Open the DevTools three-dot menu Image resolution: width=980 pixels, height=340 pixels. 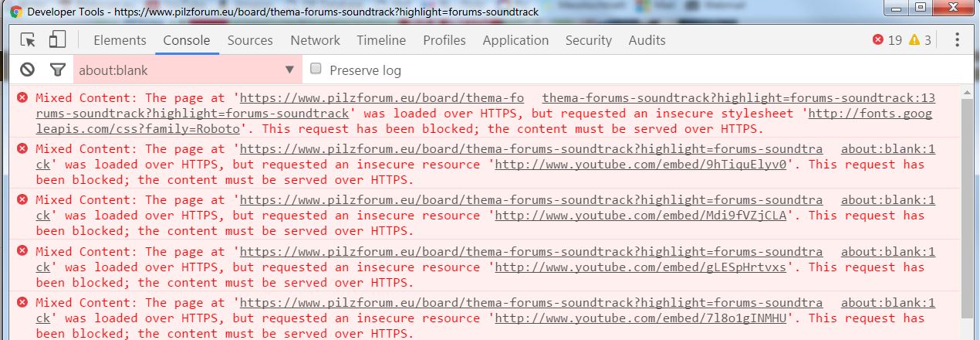(x=957, y=40)
